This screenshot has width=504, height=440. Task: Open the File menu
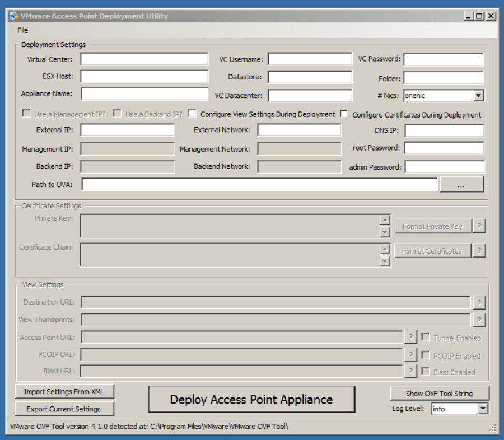coord(22,30)
